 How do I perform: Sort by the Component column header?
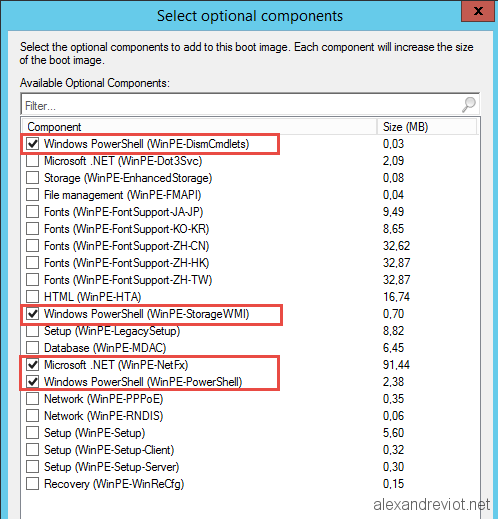click(x=200, y=127)
